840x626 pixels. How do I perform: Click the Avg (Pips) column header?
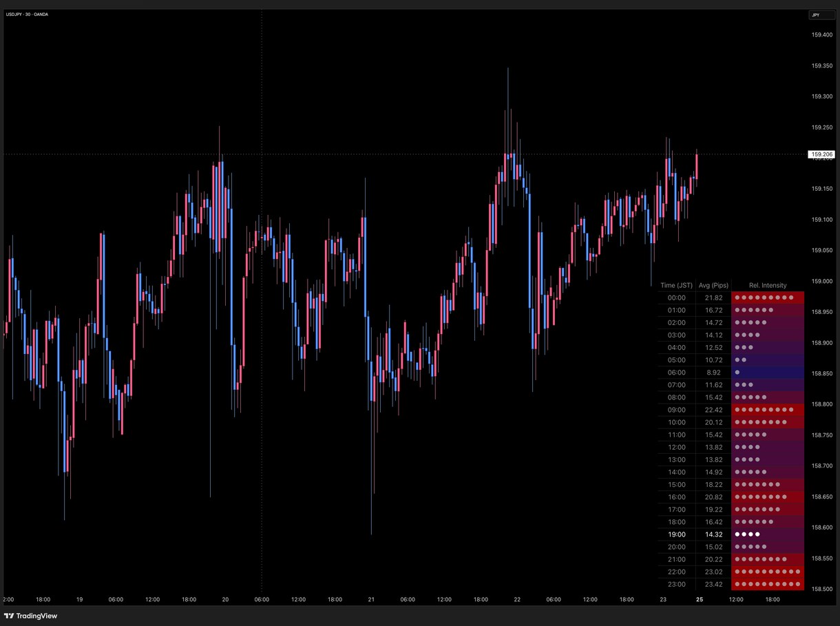(713, 285)
